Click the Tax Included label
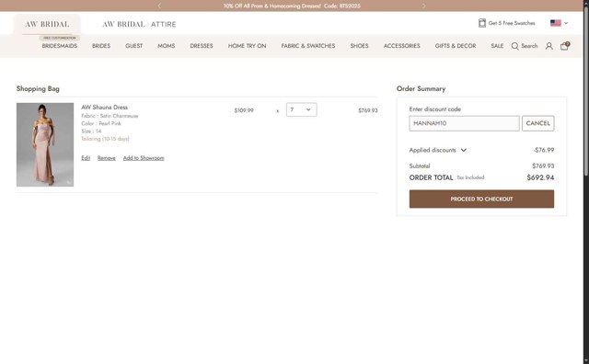 point(470,177)
